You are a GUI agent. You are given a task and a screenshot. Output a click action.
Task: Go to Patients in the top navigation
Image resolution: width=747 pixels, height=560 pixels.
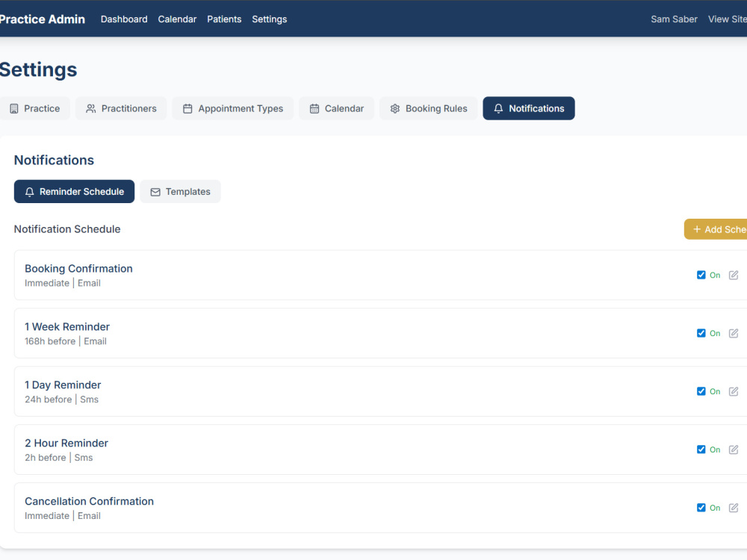pos(224,19)
